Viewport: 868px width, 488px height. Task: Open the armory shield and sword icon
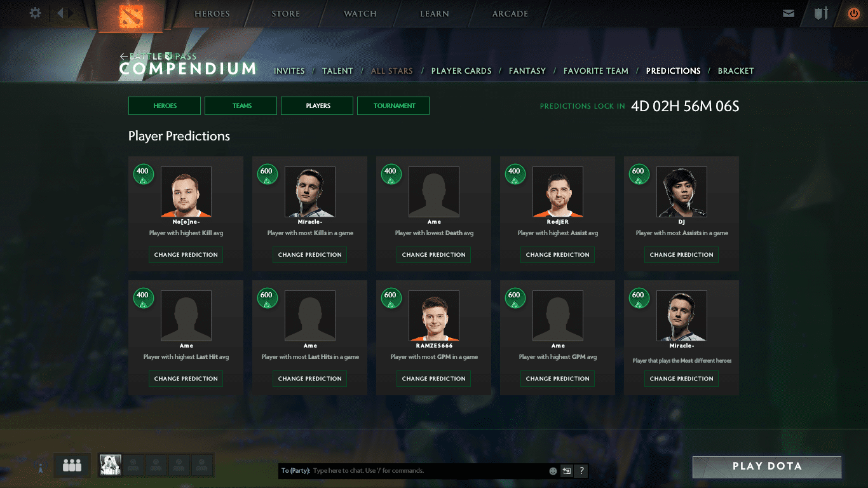pos(821,13)
